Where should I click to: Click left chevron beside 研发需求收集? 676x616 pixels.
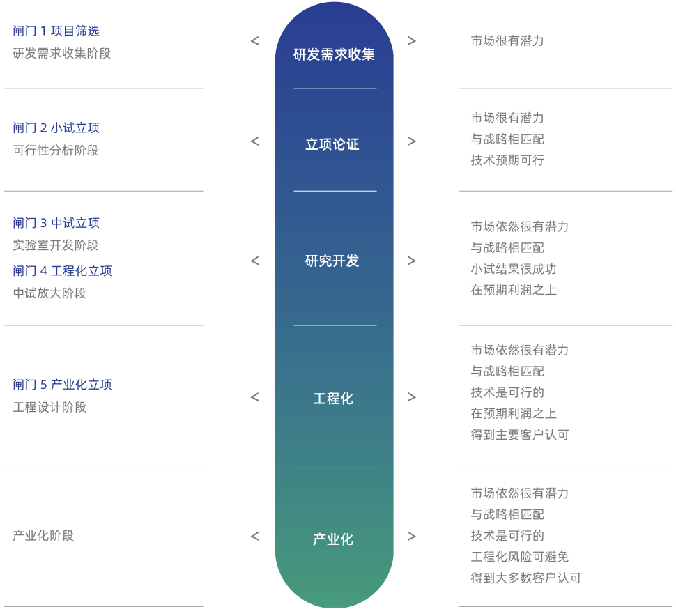[x=255, y=41]
